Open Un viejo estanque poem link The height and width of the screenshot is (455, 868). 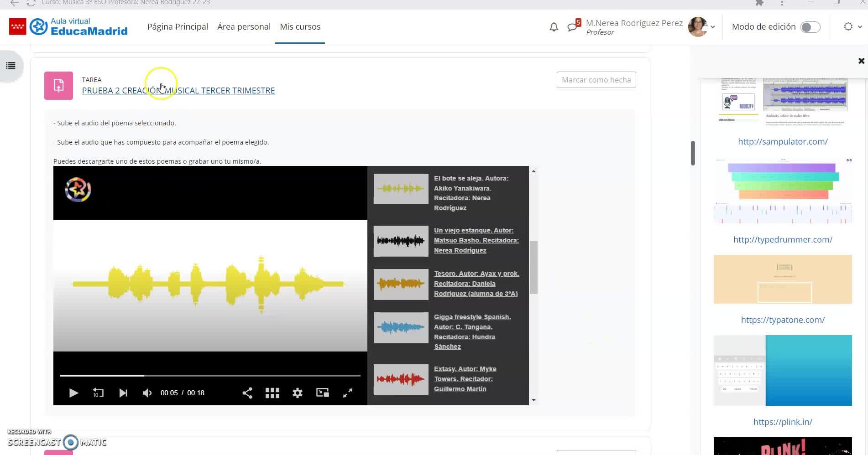pos(476,240)
